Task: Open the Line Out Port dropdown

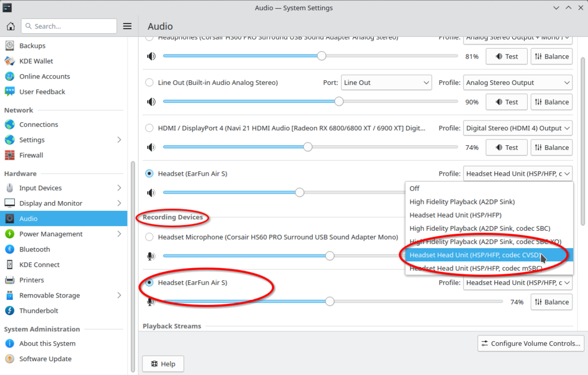Action: coord(386,83)
